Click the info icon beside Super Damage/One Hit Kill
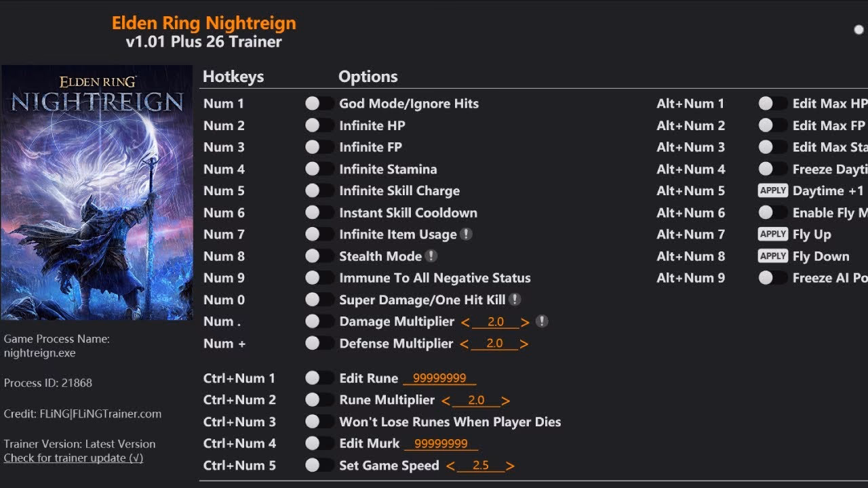The width and height of the screenshot is (868, 488). click(x=515, y=299)
